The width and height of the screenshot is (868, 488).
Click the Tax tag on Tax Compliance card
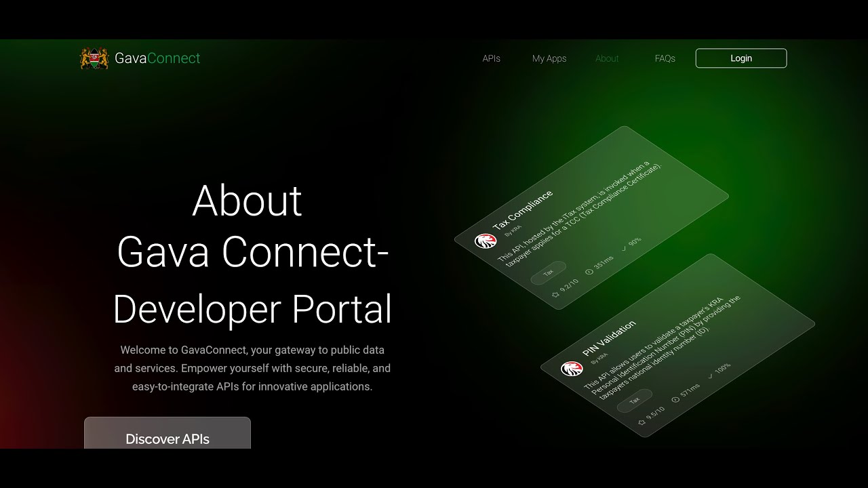(548, 272)
